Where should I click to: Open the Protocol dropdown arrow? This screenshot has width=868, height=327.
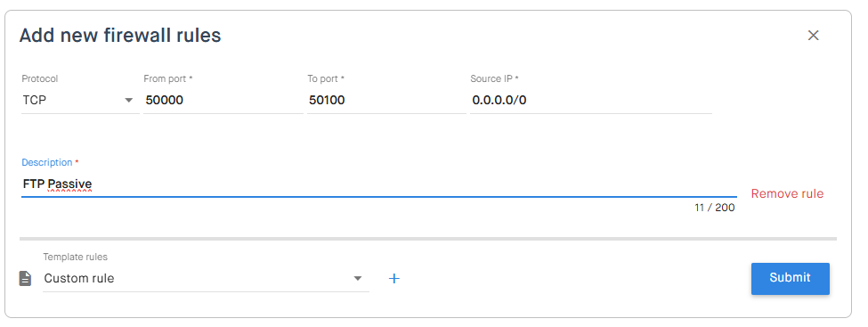pyautogui.click(x=129, y=101)
